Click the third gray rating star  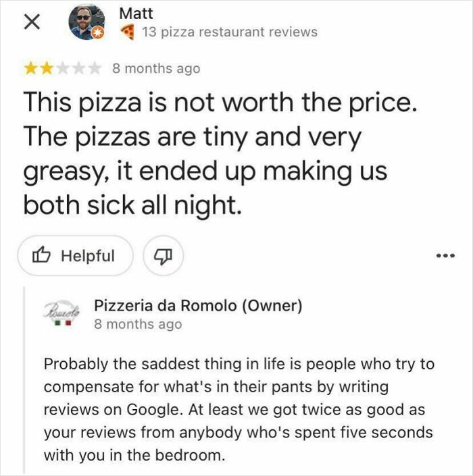62,68
